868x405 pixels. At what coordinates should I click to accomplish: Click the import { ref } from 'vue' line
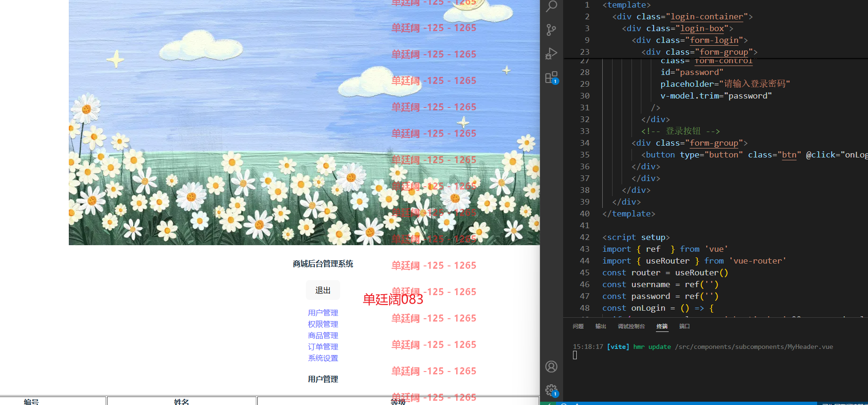[x=665, y=249]
